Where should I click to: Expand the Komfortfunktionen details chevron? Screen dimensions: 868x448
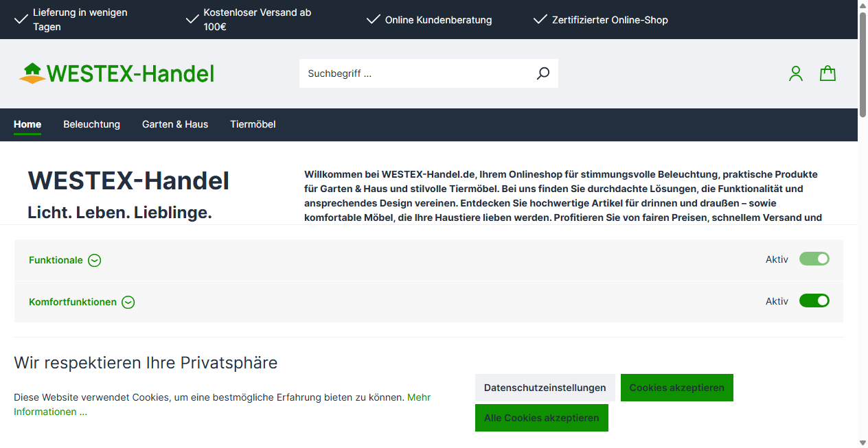[128, 302]
